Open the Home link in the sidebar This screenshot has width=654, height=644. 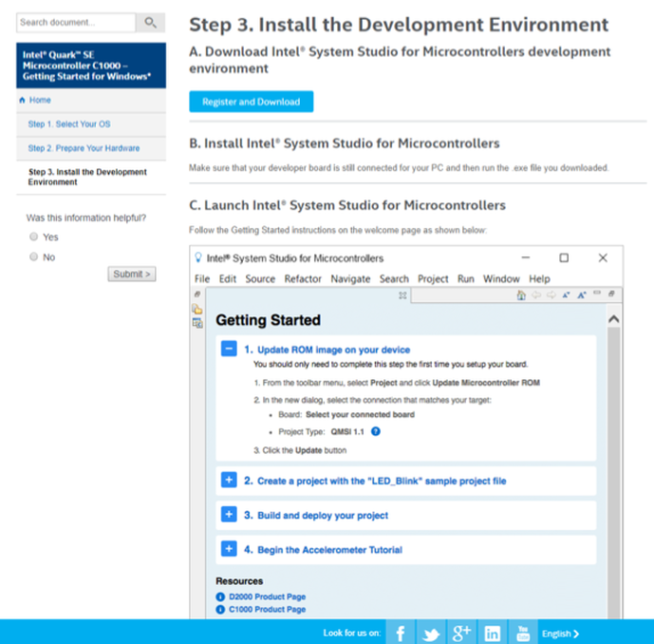pyautogui.click(x=40, y=100)
